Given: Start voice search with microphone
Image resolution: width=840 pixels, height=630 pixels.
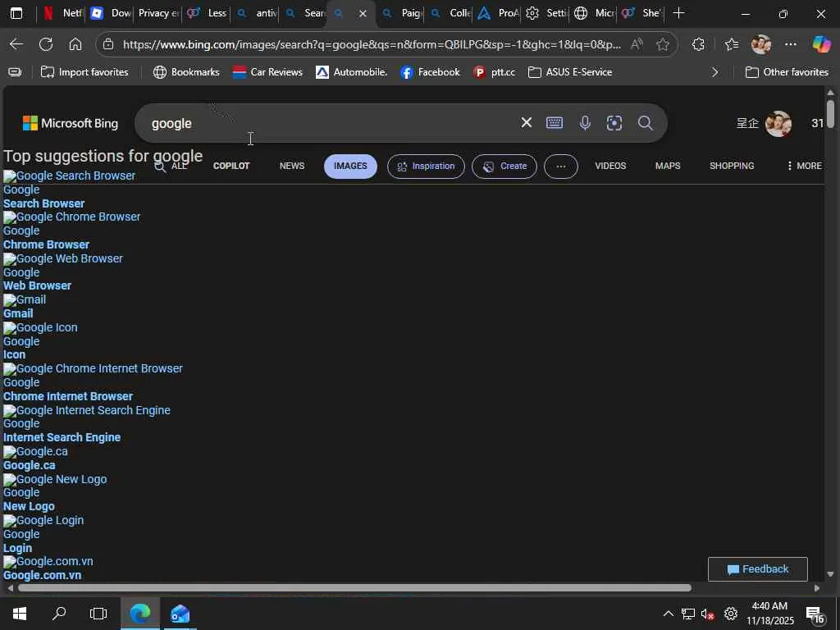Looking at the screenshot, I should (584, 123).
